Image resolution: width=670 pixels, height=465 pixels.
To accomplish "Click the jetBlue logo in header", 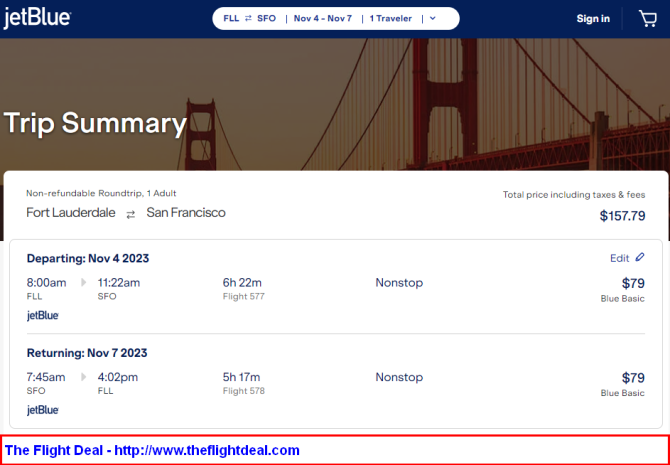I will 37,18.
